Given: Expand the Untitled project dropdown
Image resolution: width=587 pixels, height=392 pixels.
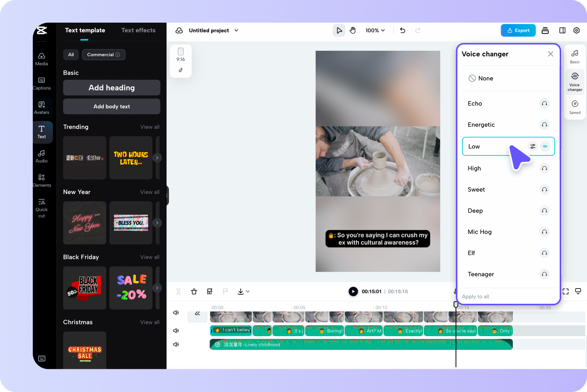Looking at the screenshot, I should point(236,30).
